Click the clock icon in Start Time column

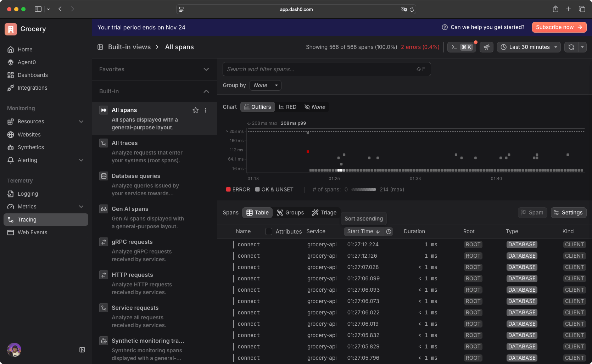point(389,231)
